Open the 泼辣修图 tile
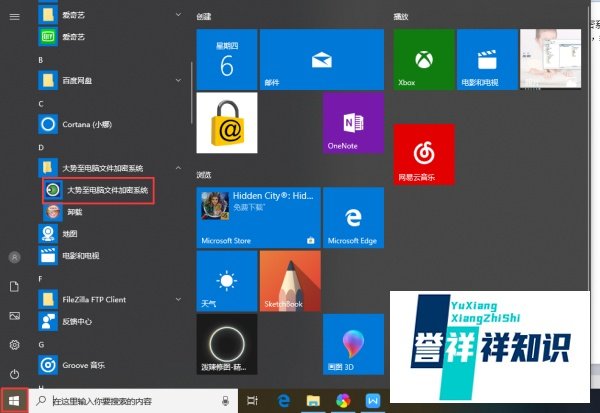The height and width of the screenshot is (413, 600). [x=227, y=344]
